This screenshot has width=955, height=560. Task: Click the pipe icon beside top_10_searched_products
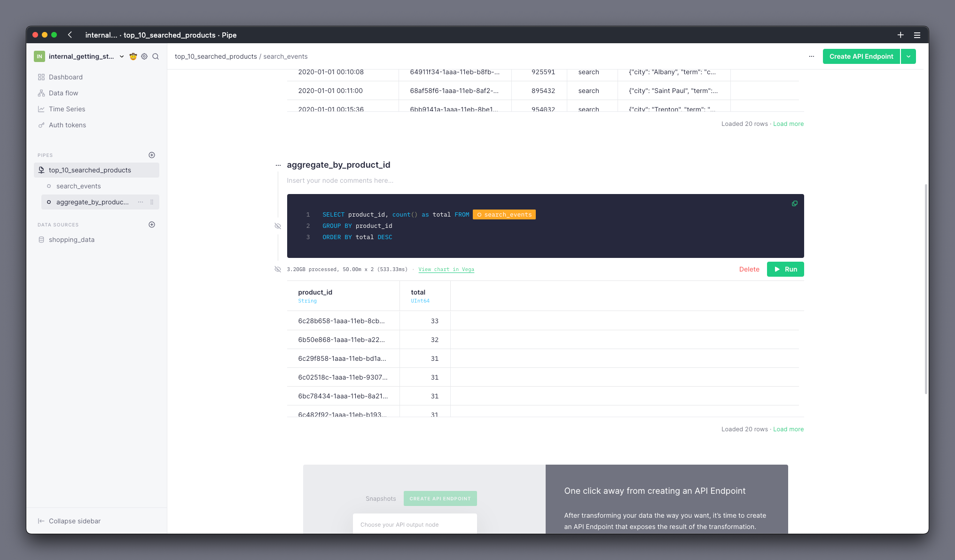[x=41, y=170]
